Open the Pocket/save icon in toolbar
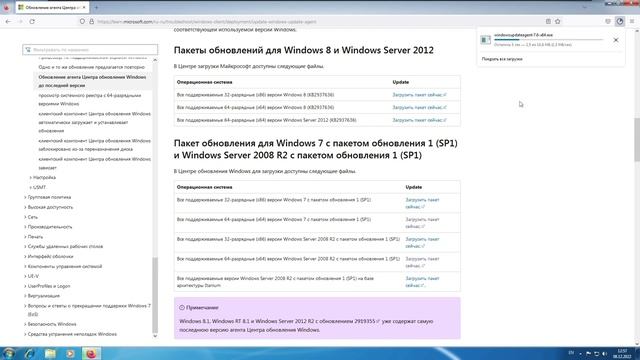Image resolution: width=640 pixels, height=360 pixels. coord(608,21)
